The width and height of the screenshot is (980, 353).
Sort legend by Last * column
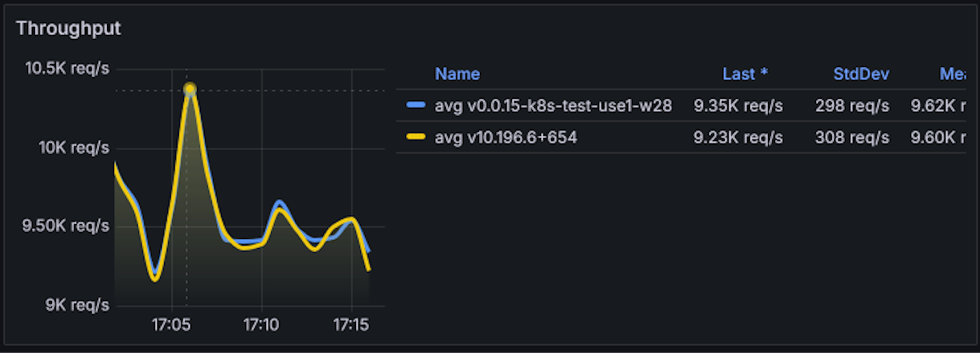744,74
